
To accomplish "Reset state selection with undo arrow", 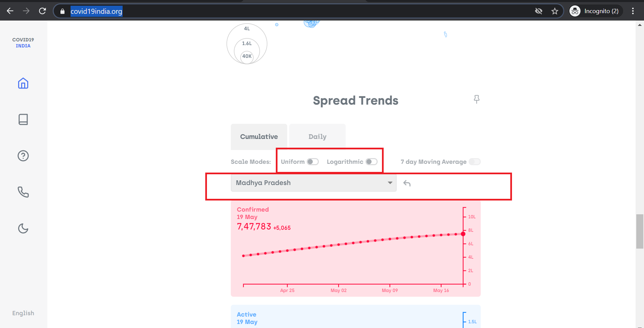I will point(407,183).
